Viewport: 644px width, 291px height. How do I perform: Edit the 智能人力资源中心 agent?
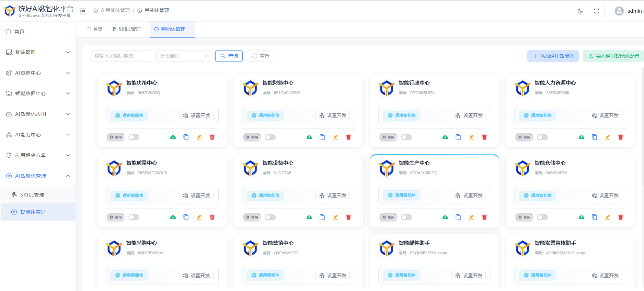[608, 137]
